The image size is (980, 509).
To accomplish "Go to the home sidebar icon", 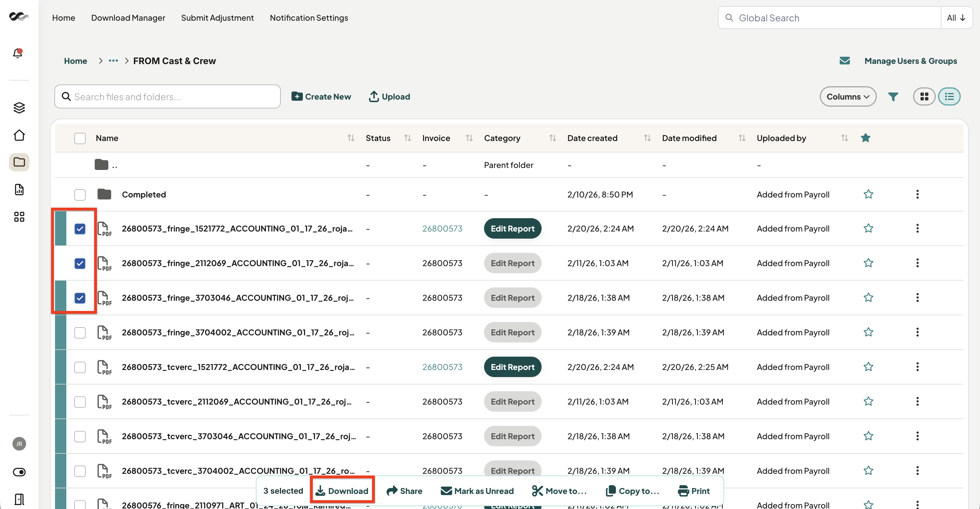I will [x=19, y=135].
